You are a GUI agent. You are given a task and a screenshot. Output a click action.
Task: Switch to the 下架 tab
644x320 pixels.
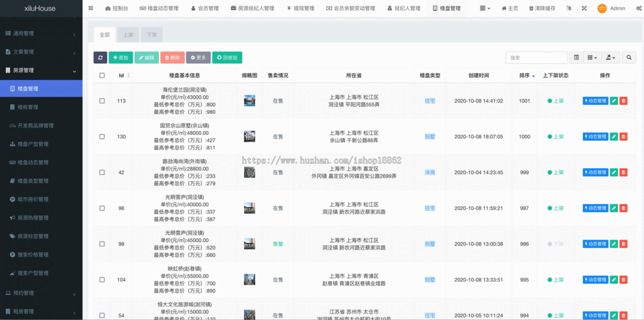(151, 34)
